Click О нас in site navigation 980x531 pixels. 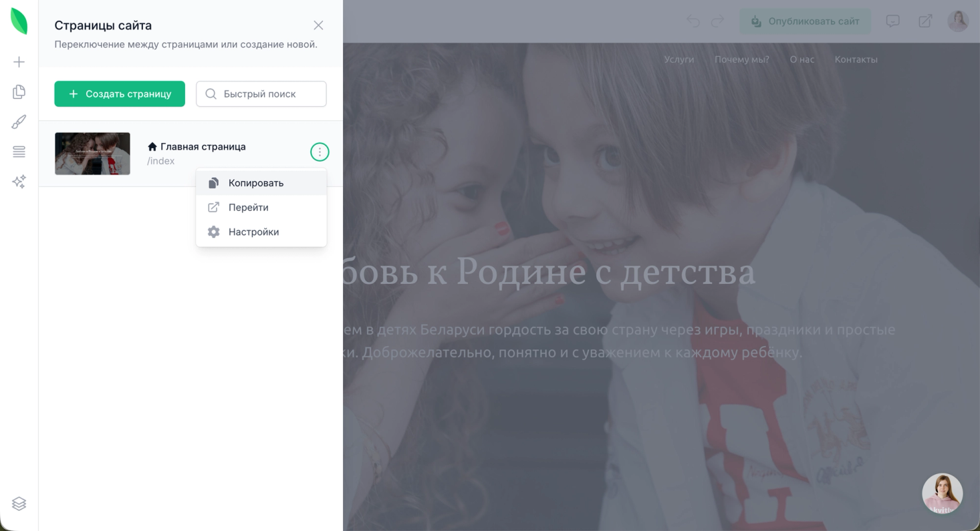click(802, 59)
